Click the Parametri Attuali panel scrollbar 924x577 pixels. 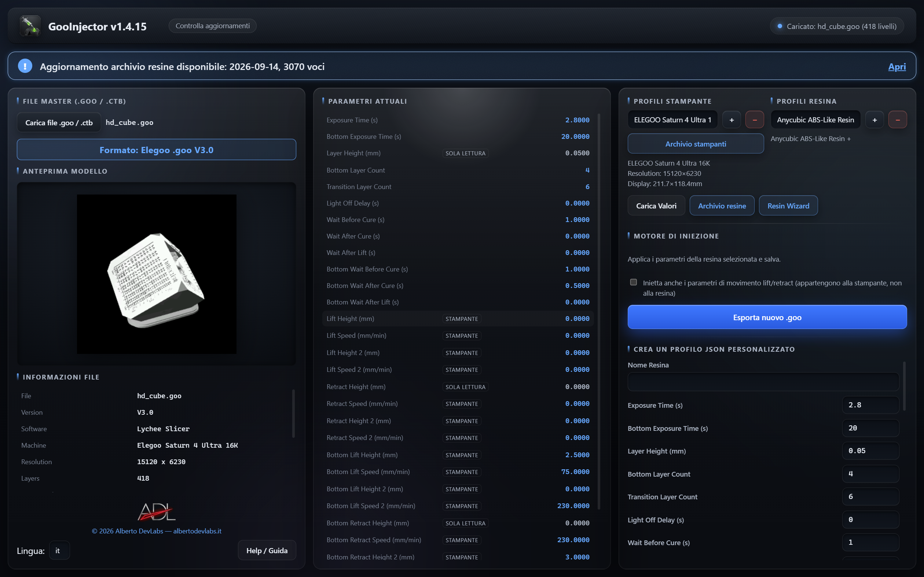599,311
